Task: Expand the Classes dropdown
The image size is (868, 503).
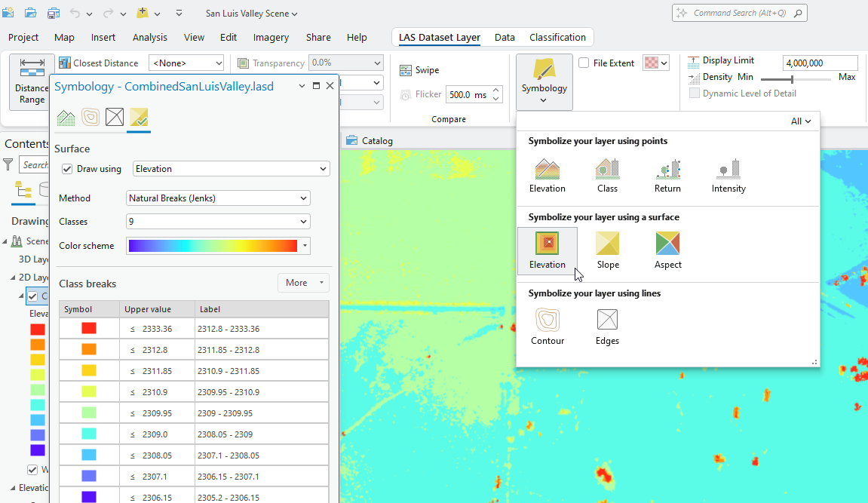Action: pos(218,222)
